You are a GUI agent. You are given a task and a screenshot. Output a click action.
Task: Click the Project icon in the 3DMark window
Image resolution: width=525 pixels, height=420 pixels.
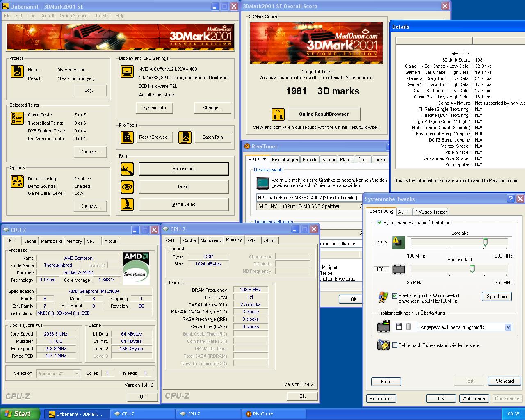tap(17, 71)
